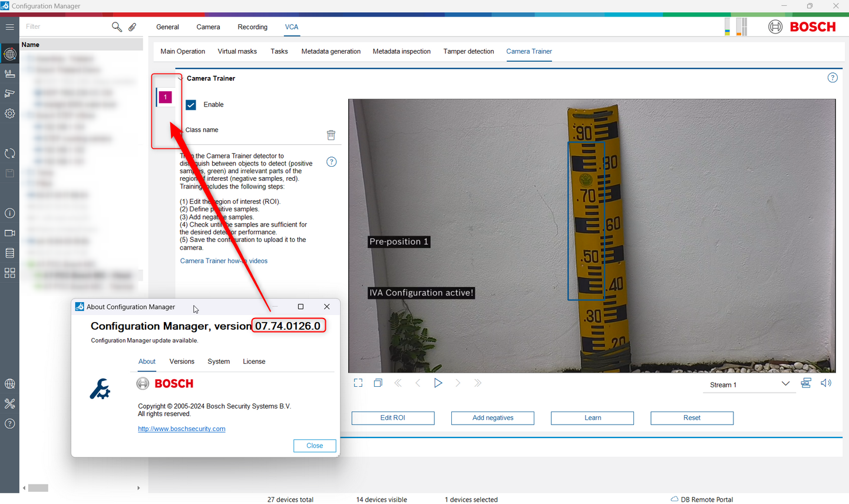Click the search magnifier in filter bar

pos(117,26)
